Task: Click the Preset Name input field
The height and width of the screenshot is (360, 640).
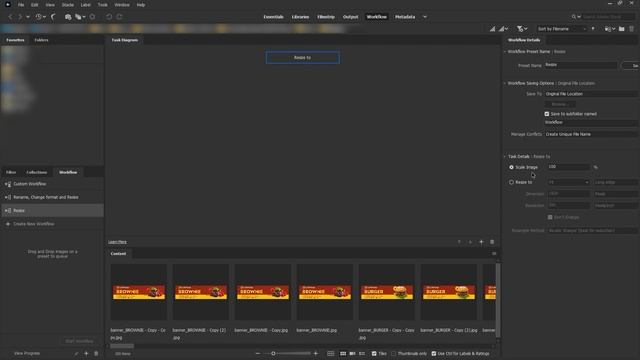Action: (580, 65)
